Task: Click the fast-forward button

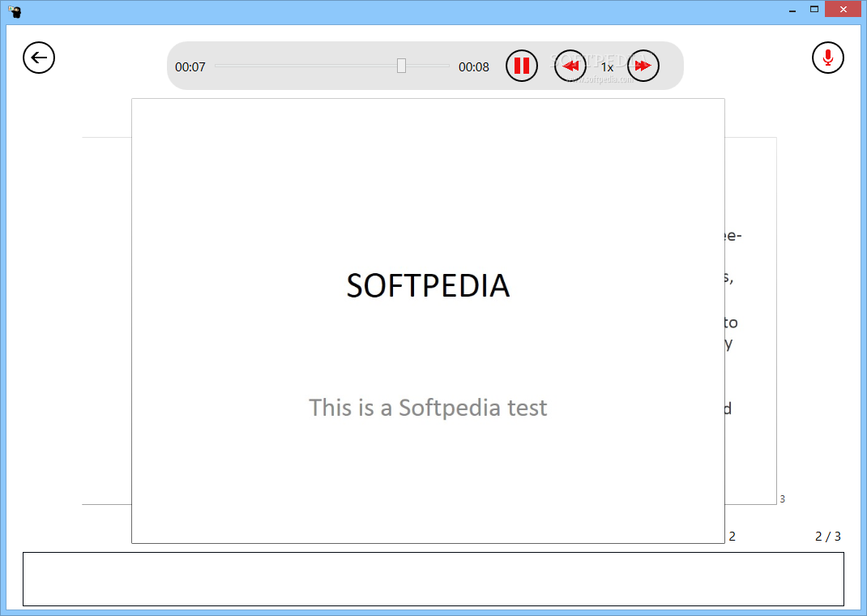Action: pyautogui.click(x=643, y=66)
